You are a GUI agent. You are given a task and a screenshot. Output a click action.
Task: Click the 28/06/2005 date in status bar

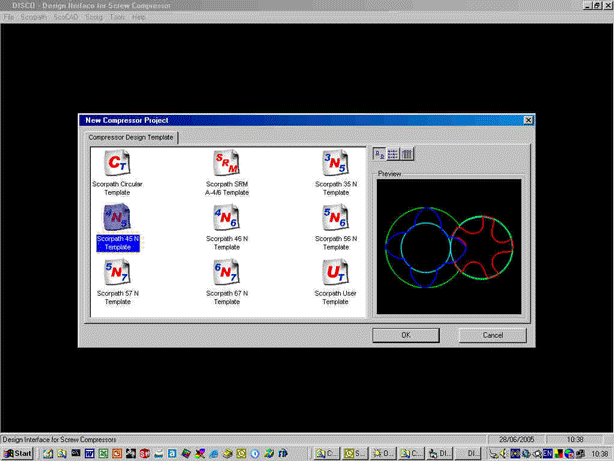click(x=516, y=439)
